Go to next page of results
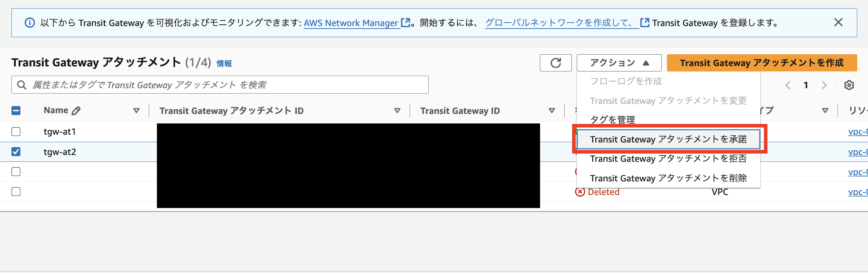The height and width of the screenshot is (275, 868). click(824, 85)
